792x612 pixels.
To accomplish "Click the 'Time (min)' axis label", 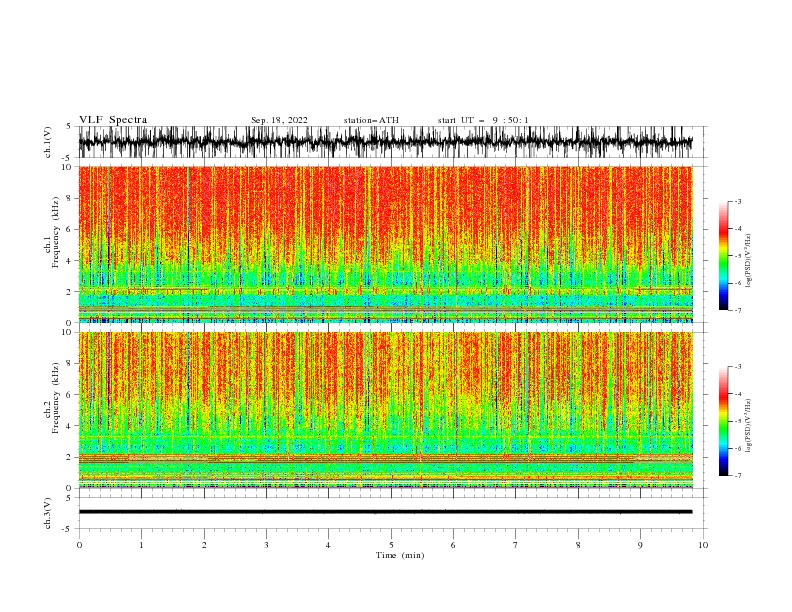I will tap(400, 555).
